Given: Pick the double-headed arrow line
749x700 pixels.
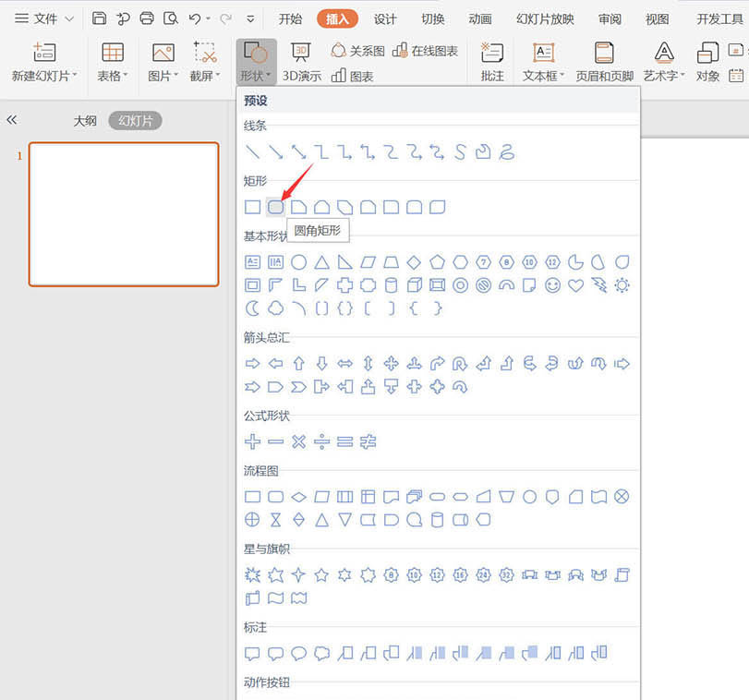Looking at the screenshot, I should [x=298, y=151].
